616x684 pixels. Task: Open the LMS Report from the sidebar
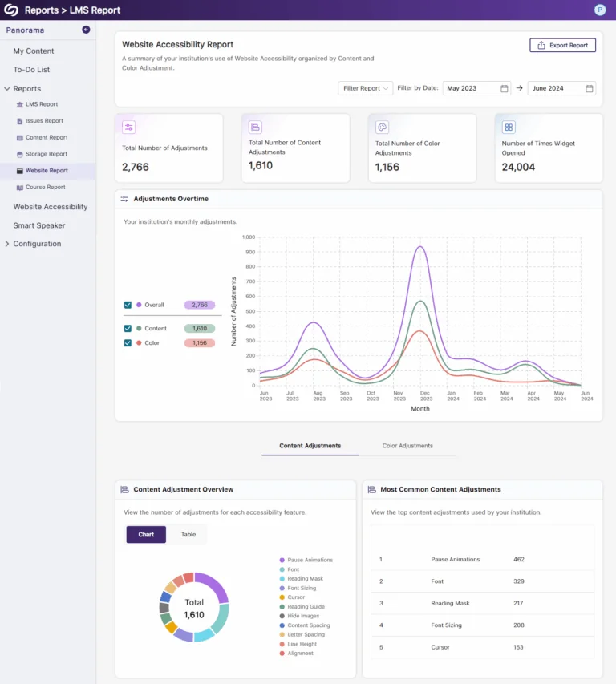[x=48, y=104]
